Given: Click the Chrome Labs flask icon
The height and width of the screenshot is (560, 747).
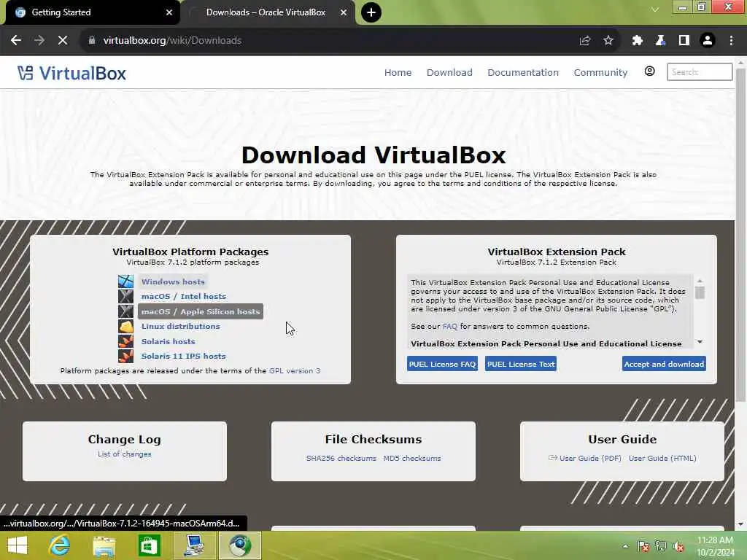Looking at the screenshot, I should (660, 41).
